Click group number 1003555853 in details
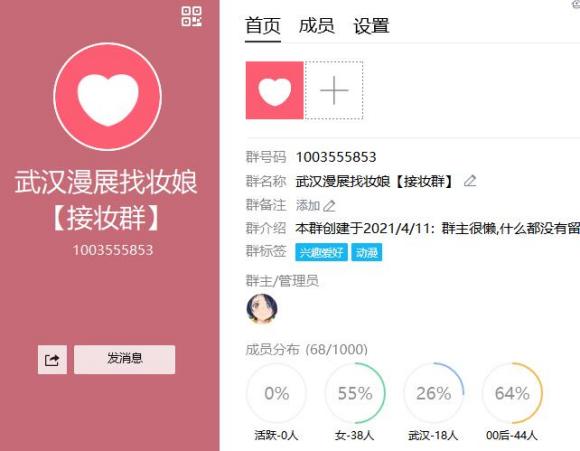580x451 pixels. coord(336,157)
